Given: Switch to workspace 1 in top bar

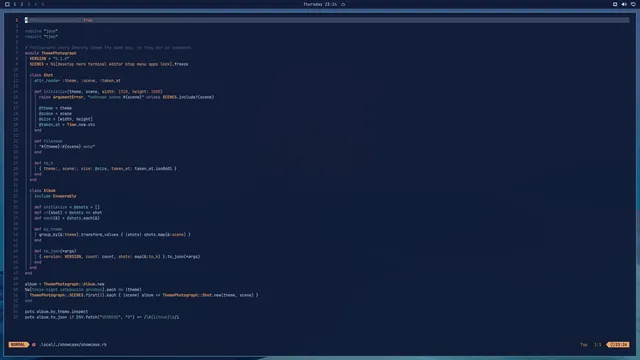Looking at the screenshot, I should 15,4.
